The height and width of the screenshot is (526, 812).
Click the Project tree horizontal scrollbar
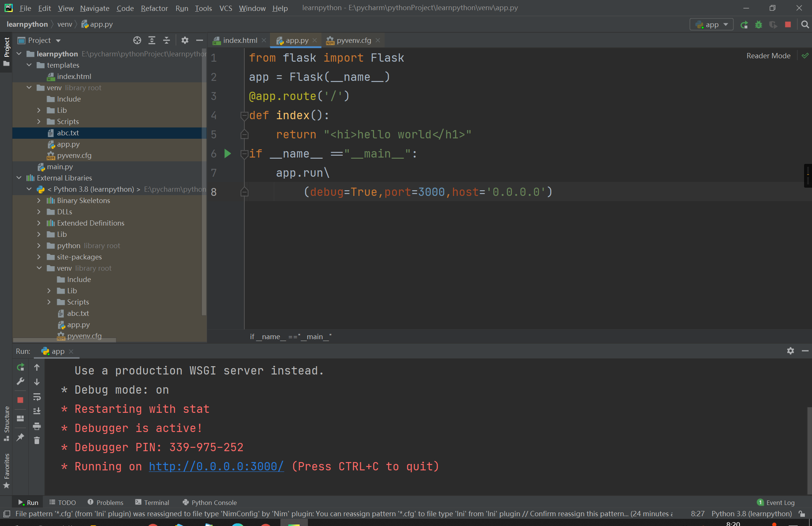pos(65,340)
